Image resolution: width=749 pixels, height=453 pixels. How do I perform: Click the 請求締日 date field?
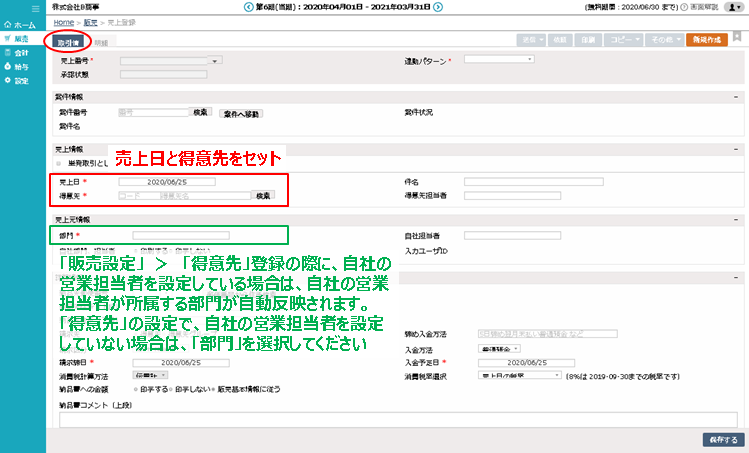[x=181, y=363]
